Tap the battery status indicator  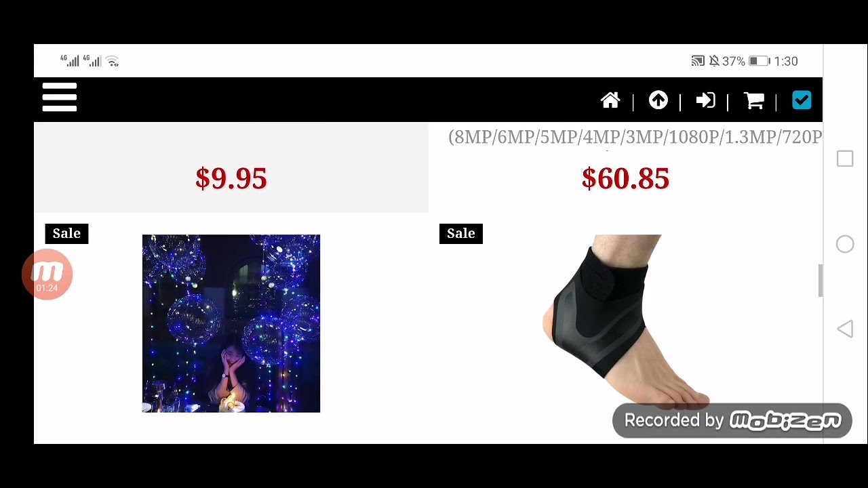[759, 61]
